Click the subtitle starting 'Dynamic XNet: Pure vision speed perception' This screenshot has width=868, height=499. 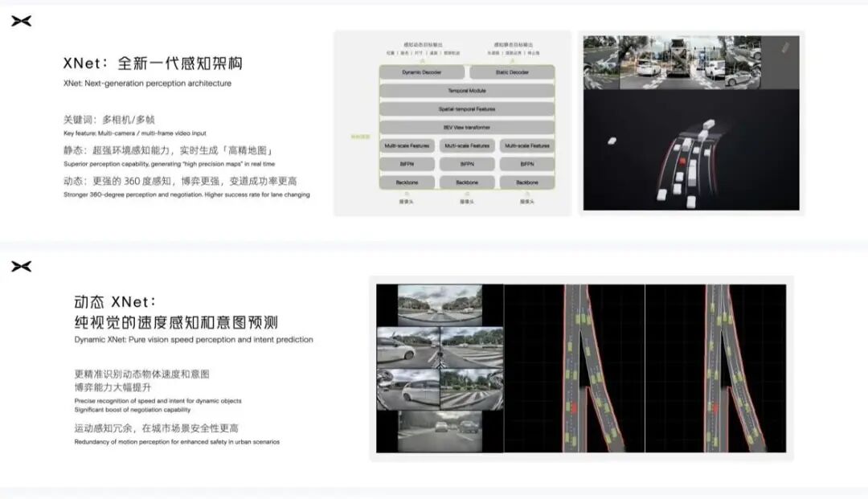(194, 340)
